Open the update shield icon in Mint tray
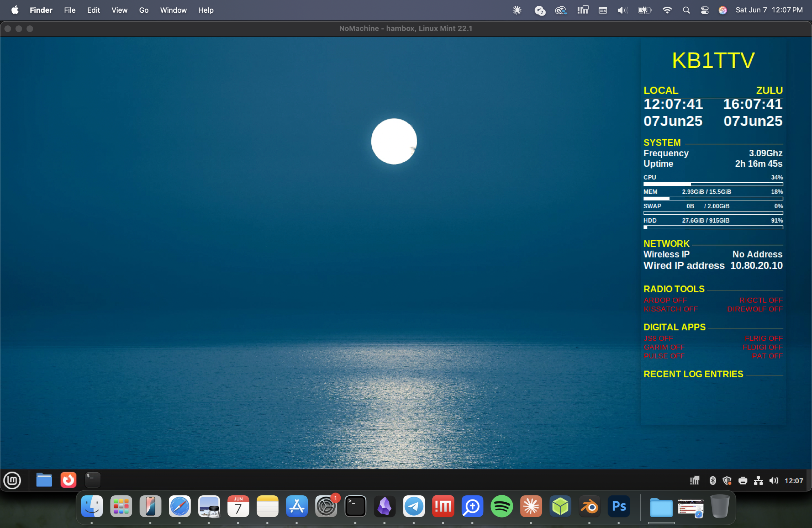 [727, 480]
